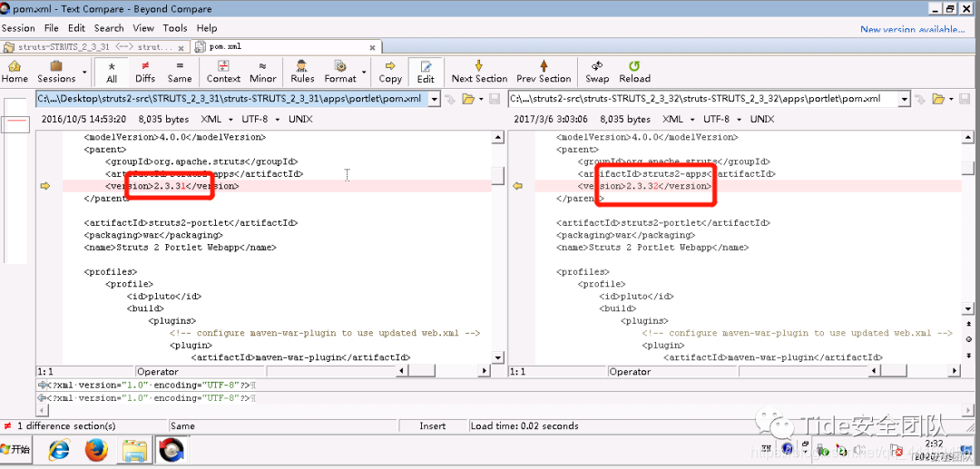Click the left save file icon
Viewport: 980px width, 469px height.
tap(494, 99)
